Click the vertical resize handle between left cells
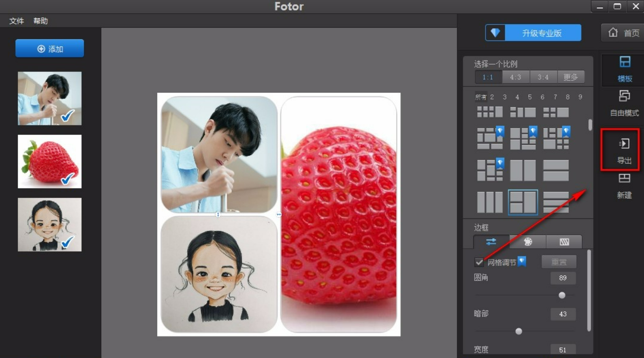Screen dimensions: 644x358 (218, 214)
